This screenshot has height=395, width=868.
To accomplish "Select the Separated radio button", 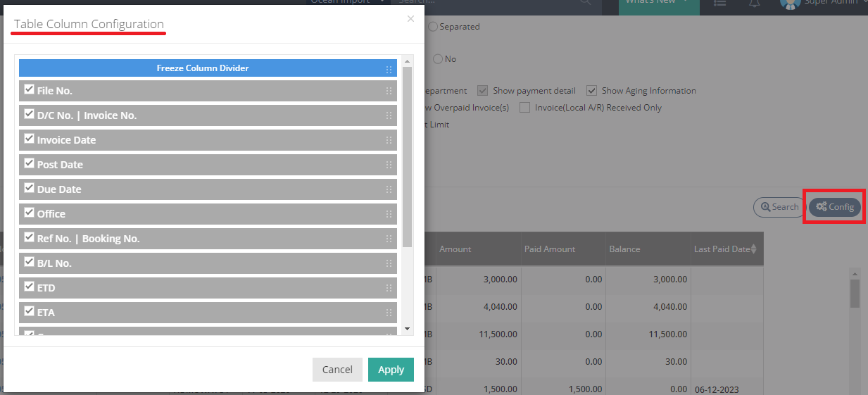I will pyautogui.click(x=433, y=27).
